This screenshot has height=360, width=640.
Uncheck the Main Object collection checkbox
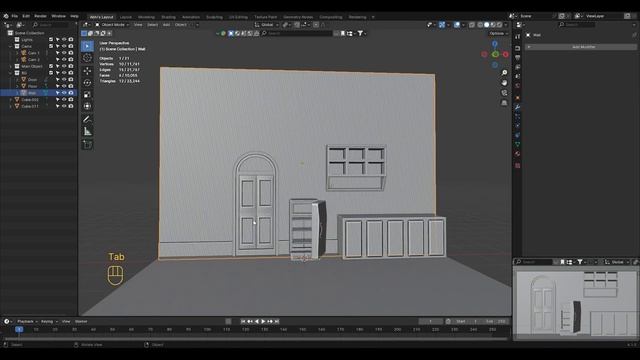coord(51,66)
